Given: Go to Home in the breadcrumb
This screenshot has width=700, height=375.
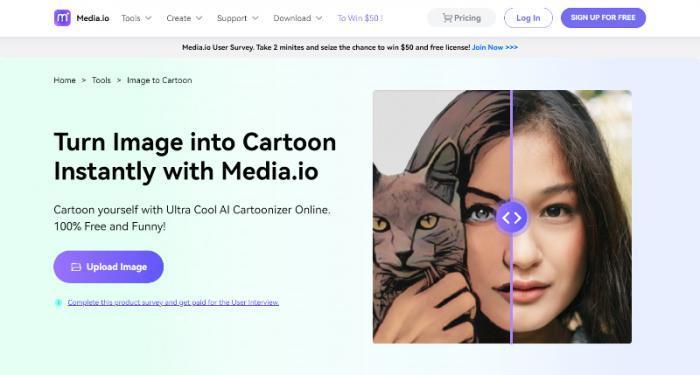Looking at the screenshot, I should (x=65, y=80).
